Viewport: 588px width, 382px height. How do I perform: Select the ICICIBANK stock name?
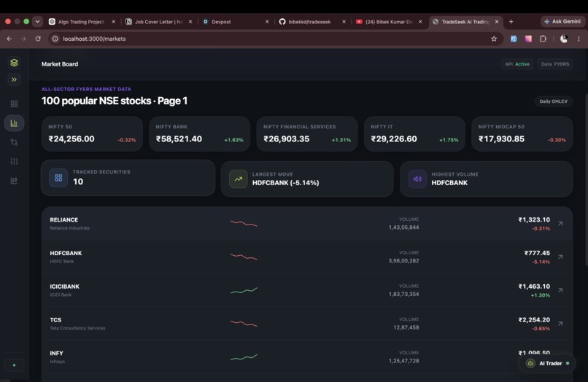64,286
